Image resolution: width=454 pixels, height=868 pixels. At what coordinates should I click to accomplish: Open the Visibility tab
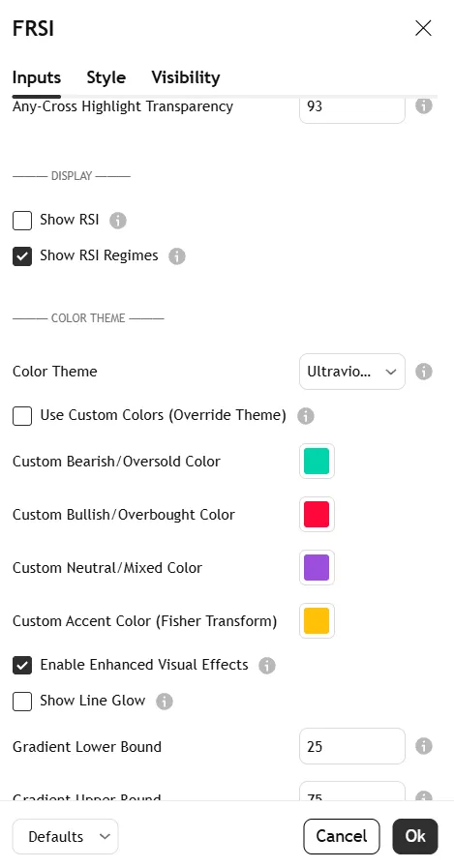(186, 77)
